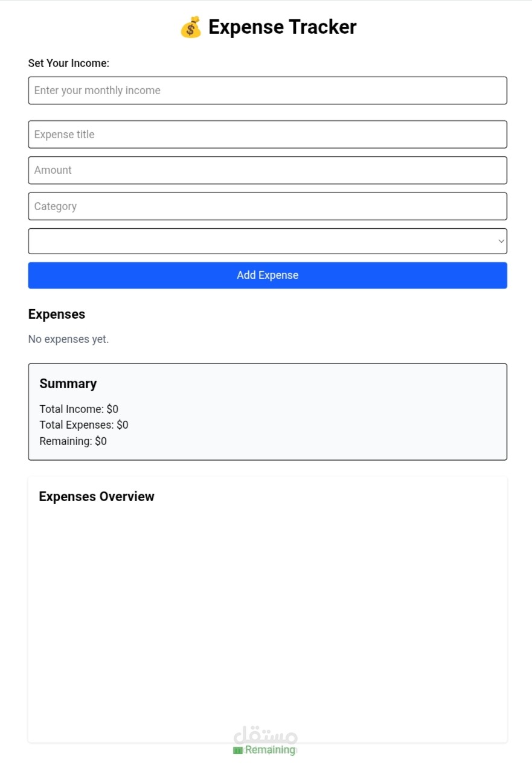
Task: Select the Total Expenses line
Action: click(84, 425)
